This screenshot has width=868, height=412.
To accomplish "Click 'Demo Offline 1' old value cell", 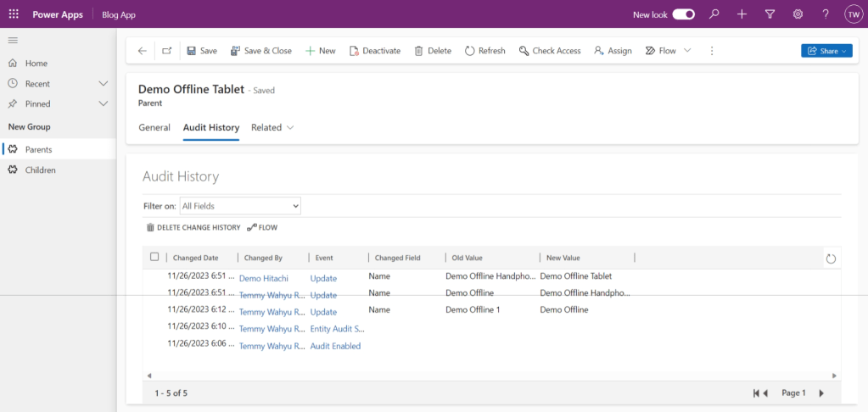I will pos(473,309).
